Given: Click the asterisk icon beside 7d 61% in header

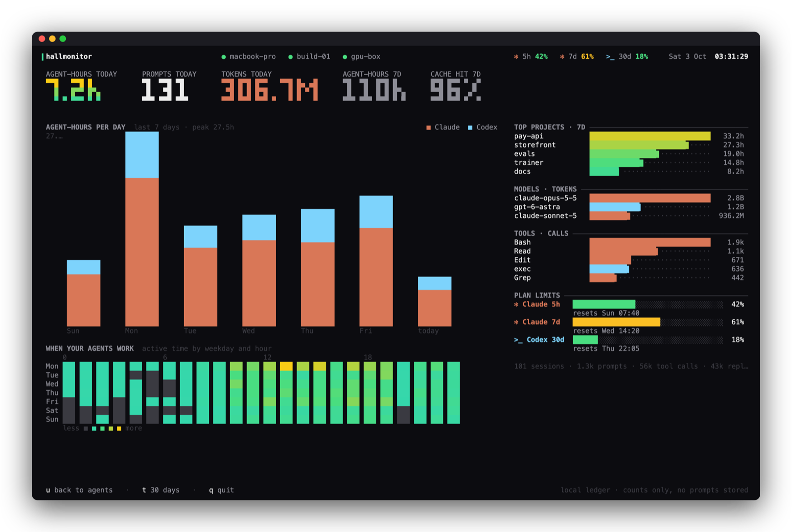Looking at the screenshot, I should [562, 56].
